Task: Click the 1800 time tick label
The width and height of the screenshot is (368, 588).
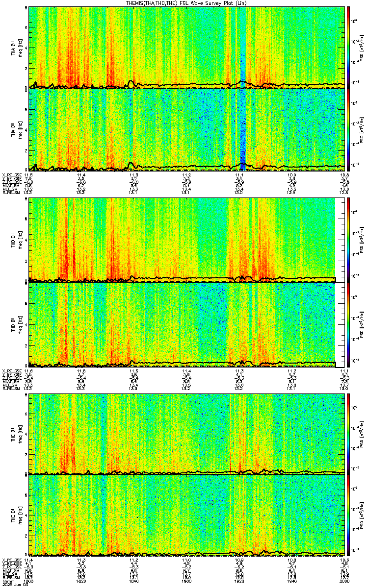Action: click(29, 581)
